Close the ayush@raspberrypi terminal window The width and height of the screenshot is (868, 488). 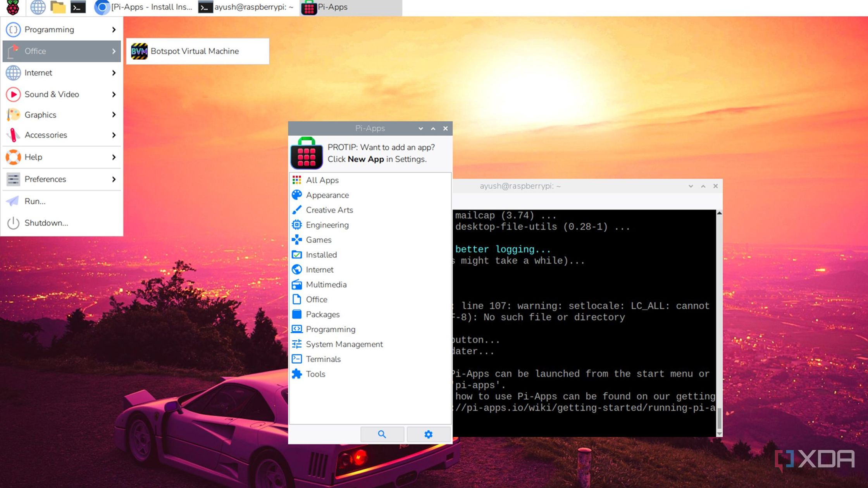tap(715, 186)
